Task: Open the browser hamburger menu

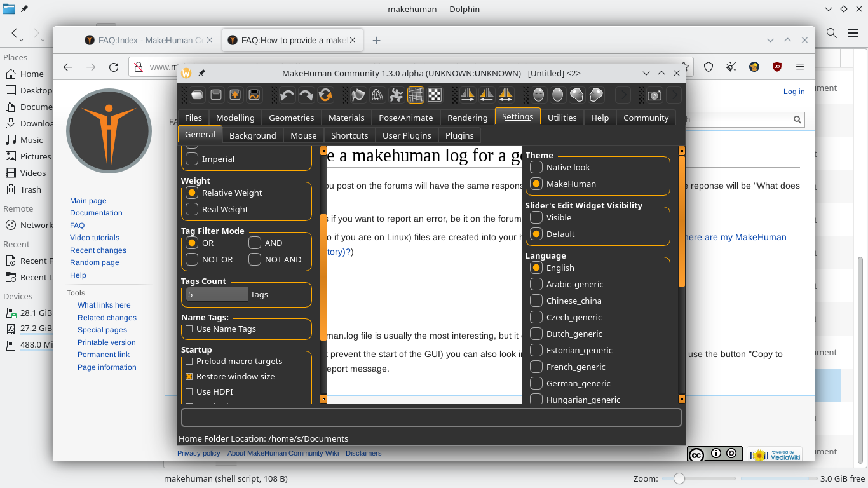Action: point(800,67)
